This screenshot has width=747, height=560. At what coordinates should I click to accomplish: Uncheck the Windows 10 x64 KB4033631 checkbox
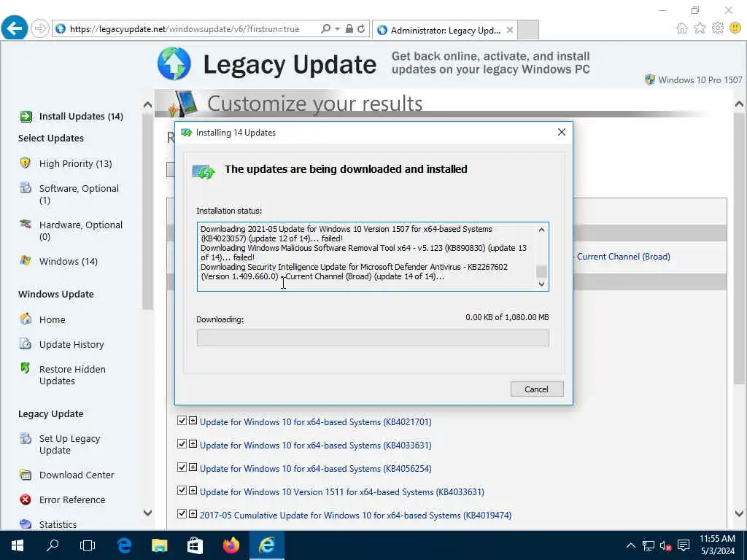[182, 444]
